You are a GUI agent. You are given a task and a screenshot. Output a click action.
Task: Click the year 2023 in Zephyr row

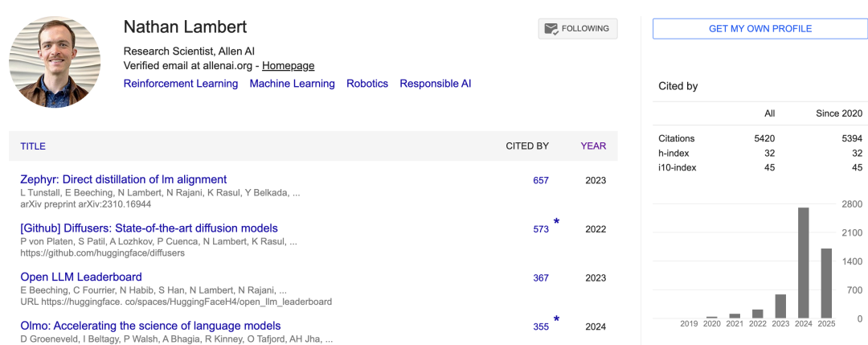point(596,180)
